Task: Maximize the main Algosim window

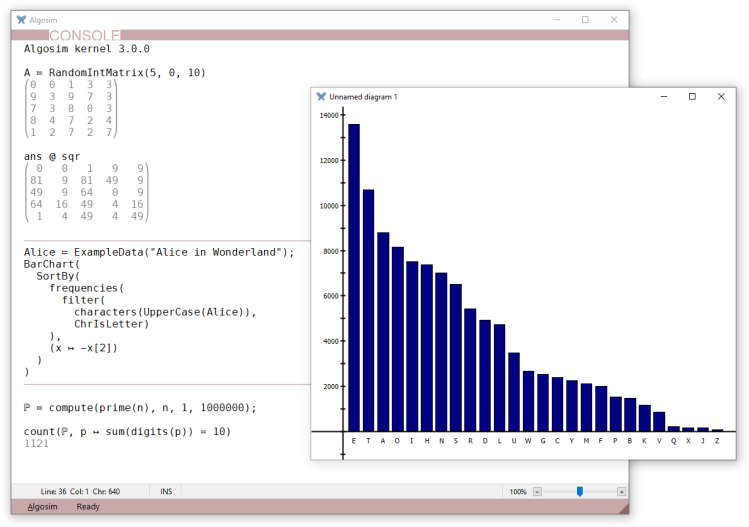Action: pyautogui.click(x=585, y=19)
